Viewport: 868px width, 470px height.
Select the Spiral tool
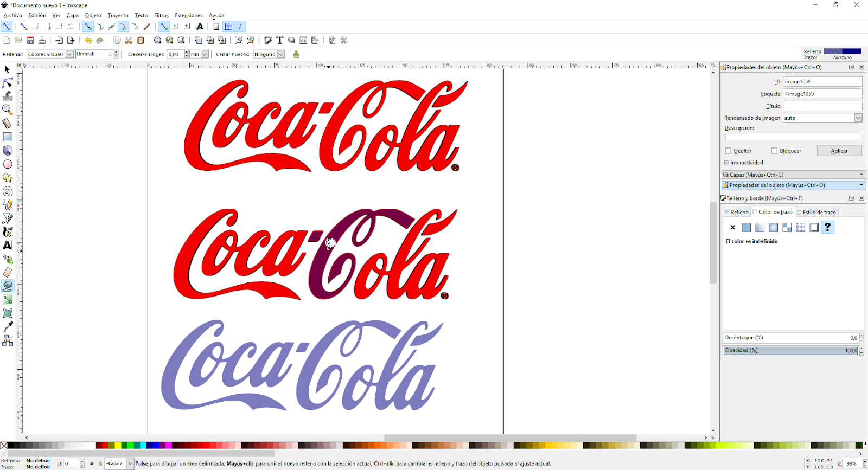(x=8, y=191)
